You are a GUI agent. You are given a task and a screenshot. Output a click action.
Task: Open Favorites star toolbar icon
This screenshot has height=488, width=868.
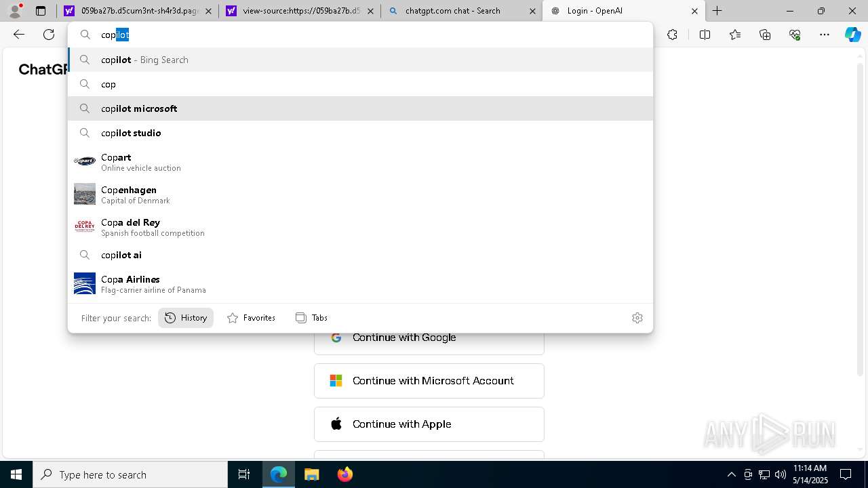click(735, 35)
